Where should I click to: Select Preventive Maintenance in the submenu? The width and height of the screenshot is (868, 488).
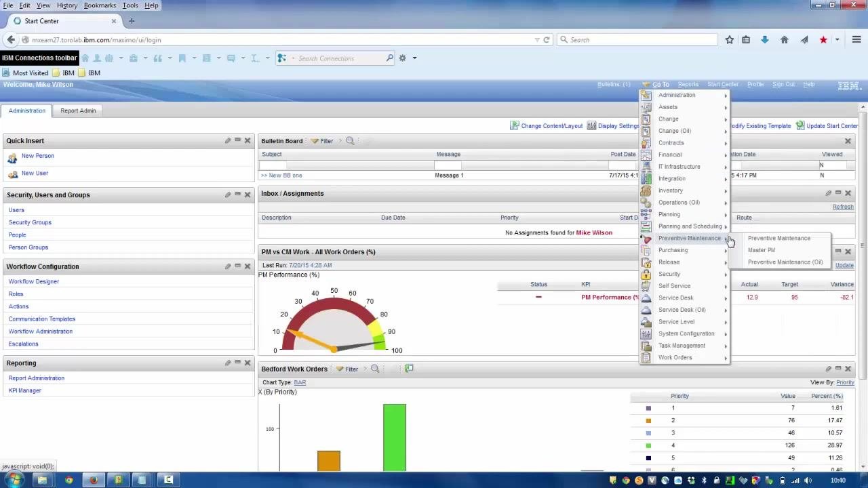click(778, 238)
